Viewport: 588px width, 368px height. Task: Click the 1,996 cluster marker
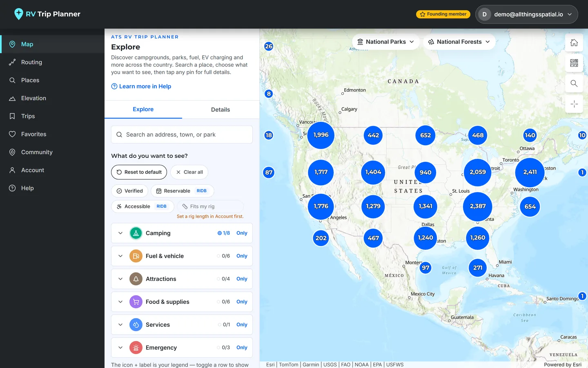321,135
